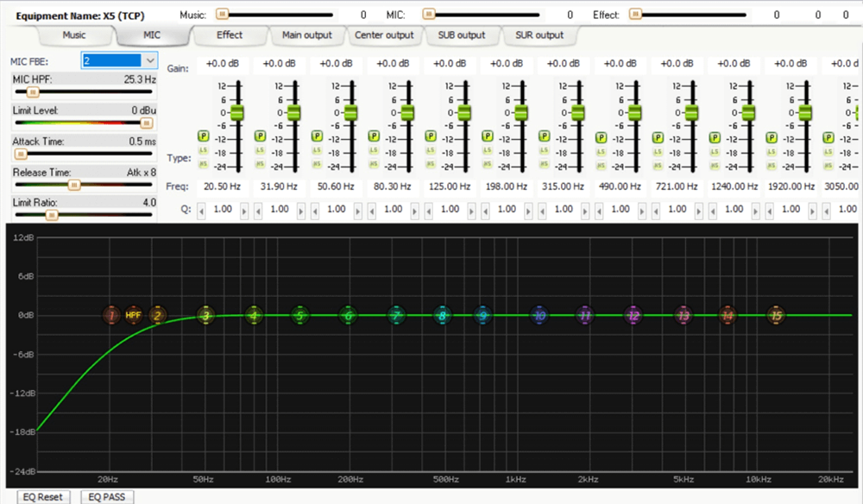Choose the pink EQ node 13
Screen dimensions: 863x504
[x=683, y=315]
